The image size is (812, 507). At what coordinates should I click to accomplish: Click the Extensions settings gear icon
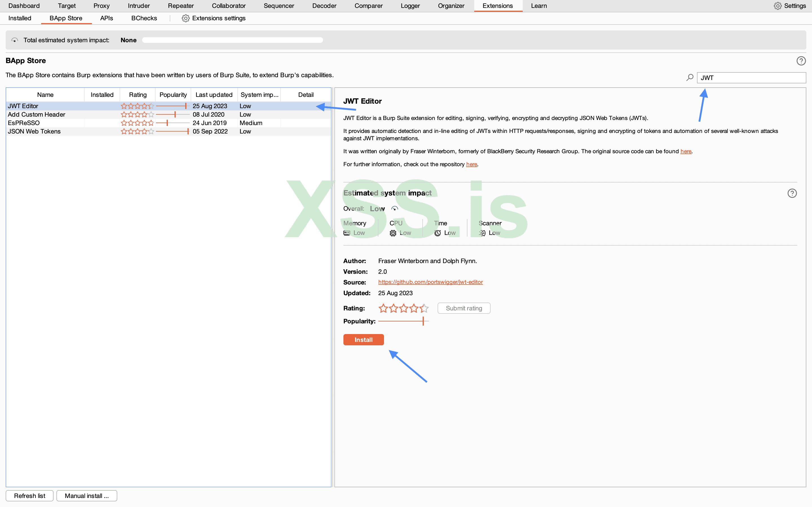[x=186, y=18]
